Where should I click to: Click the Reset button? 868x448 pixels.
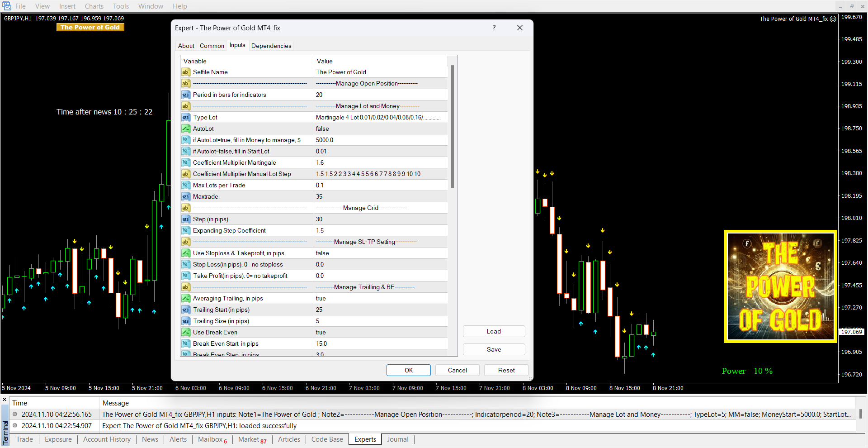pyautogui.click(x=506, y=370)
